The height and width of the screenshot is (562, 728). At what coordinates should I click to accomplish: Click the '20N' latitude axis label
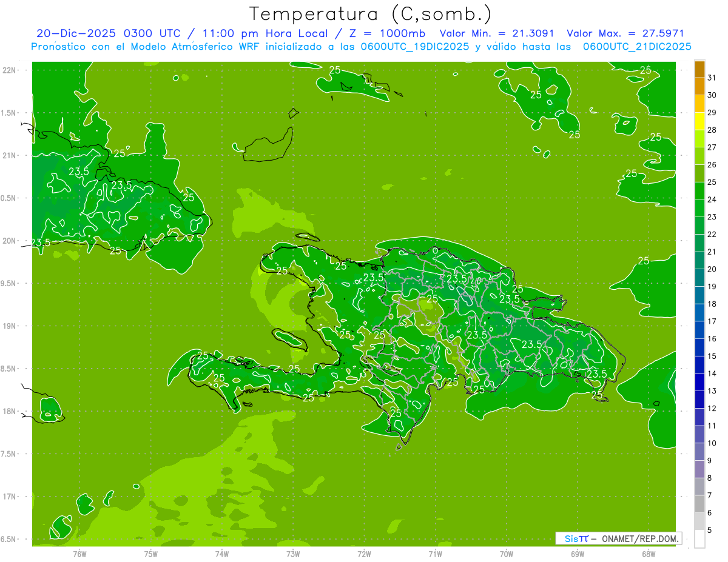(x=8, y=241)
